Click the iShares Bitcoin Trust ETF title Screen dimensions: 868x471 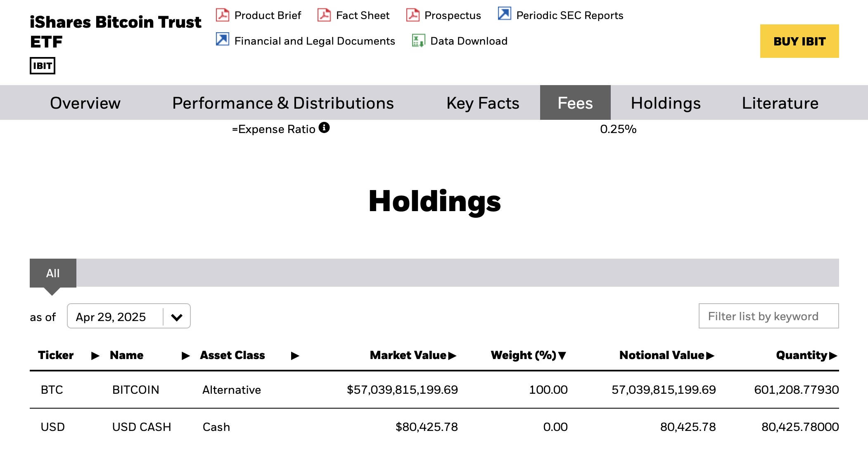116,32
